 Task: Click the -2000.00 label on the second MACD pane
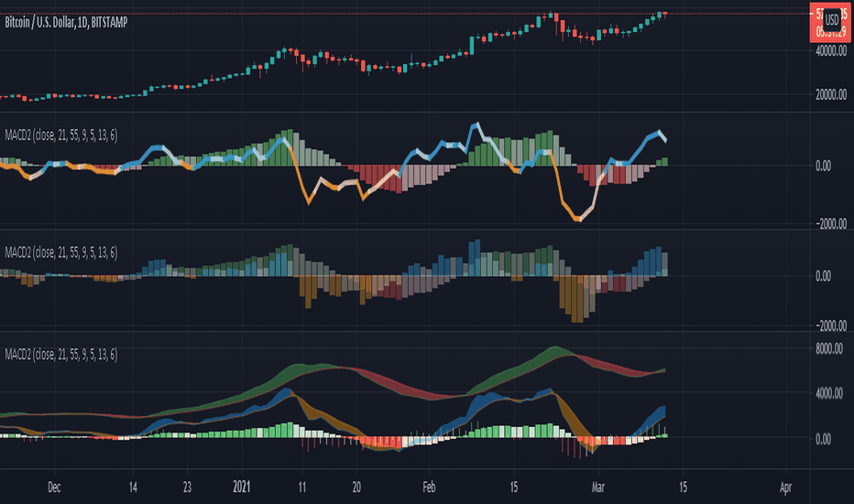[x=830, y=326]
